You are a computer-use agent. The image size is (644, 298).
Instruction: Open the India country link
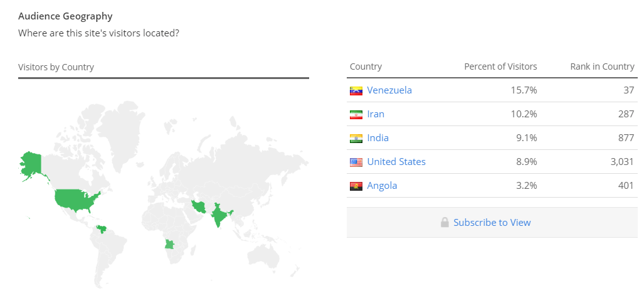(x=378, y=137)
